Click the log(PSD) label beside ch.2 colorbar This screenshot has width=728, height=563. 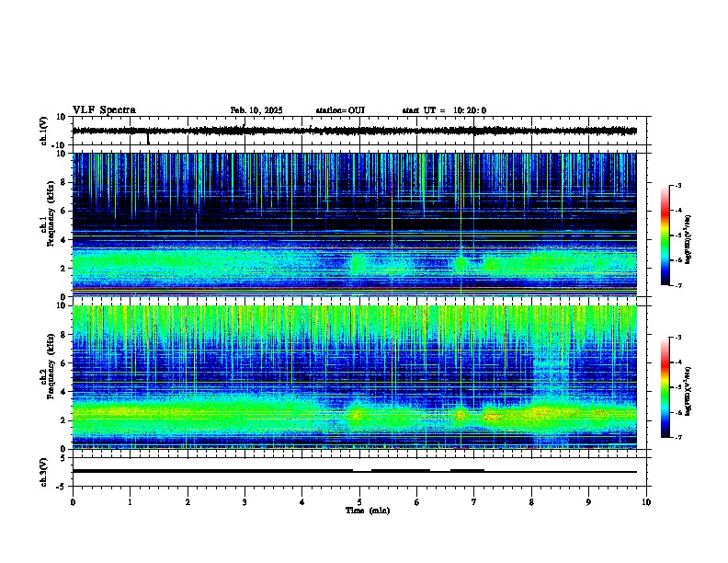pos(688,391)
